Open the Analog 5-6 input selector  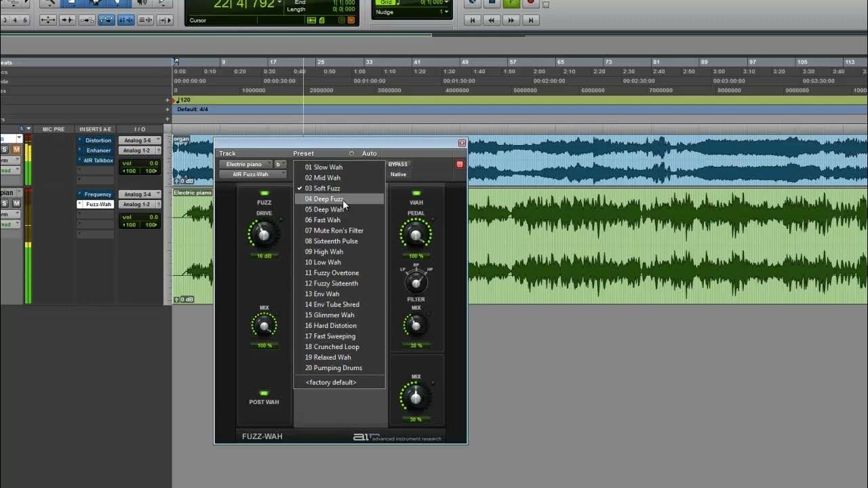(x=140, y=140)
